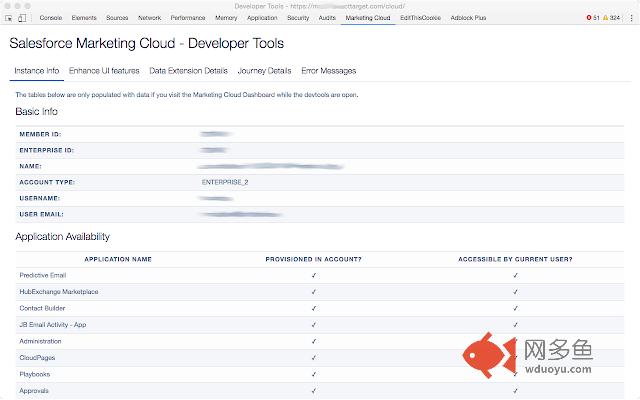Select the Instance Info tab

click(37, 71)
